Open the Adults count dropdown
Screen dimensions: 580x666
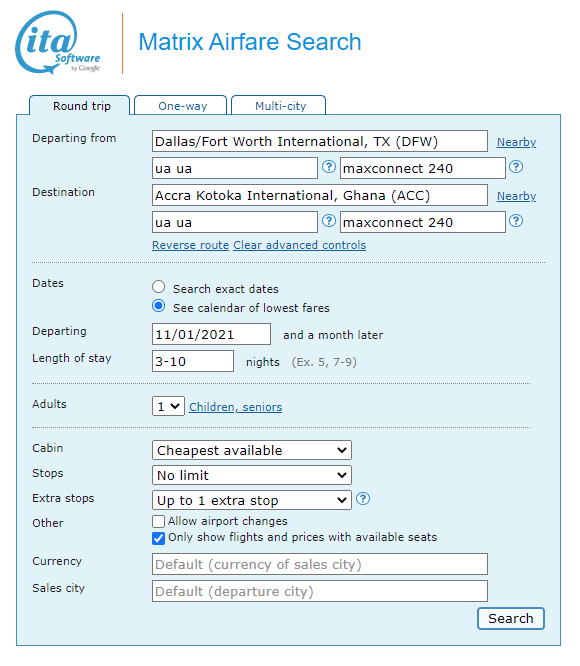pyautogui.click(x=168, y=406)
